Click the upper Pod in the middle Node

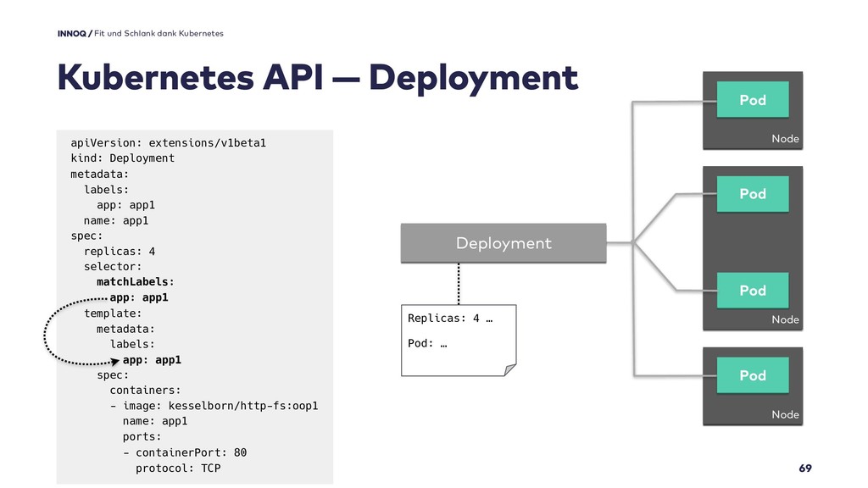pyautogui.click(x=753, y=194)
